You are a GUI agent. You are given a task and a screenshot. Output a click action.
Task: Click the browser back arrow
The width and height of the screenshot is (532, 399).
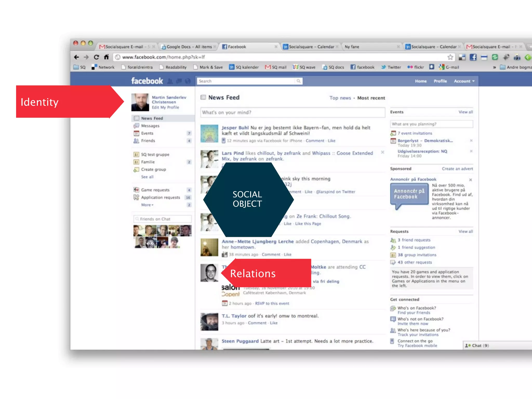pos(76,57)
